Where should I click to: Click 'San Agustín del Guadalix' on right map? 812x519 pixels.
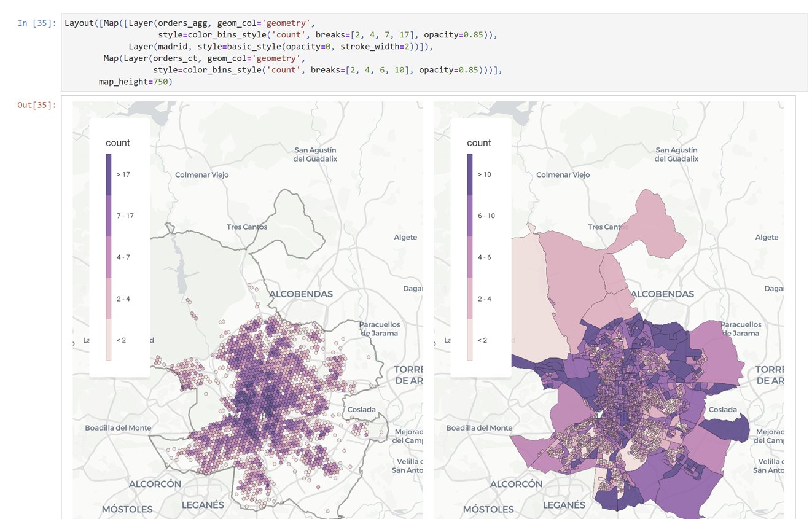[676, 154]
